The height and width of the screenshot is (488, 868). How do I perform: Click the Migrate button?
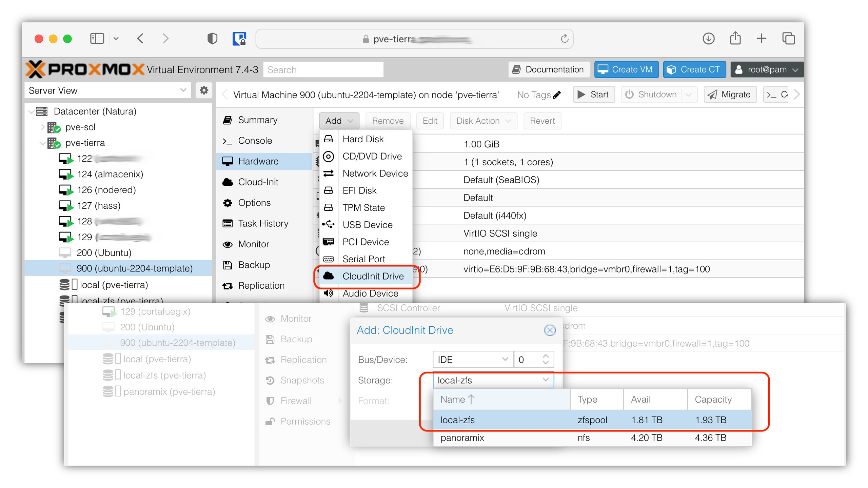(730, 95)
